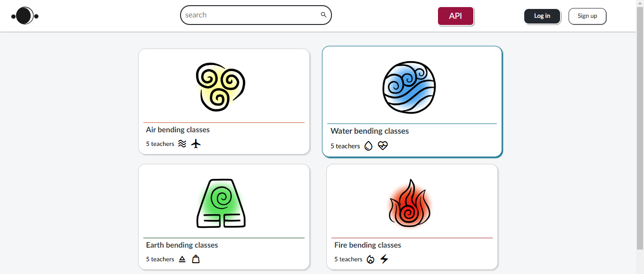
Task: Click the heartbeat icon on the Water card
Action: [383, 146]
